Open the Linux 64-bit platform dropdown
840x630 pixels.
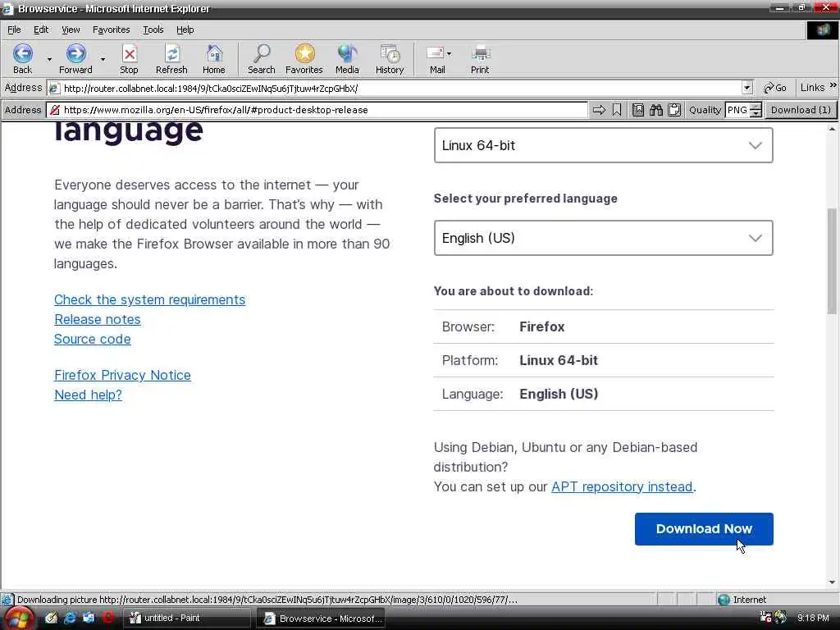[603, 145]
